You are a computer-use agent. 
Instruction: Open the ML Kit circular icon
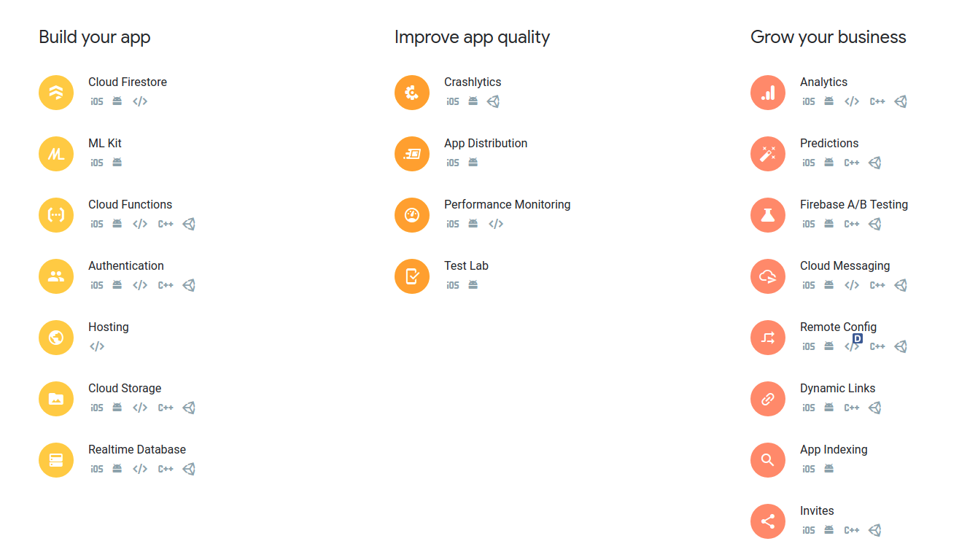coord(56,154)
